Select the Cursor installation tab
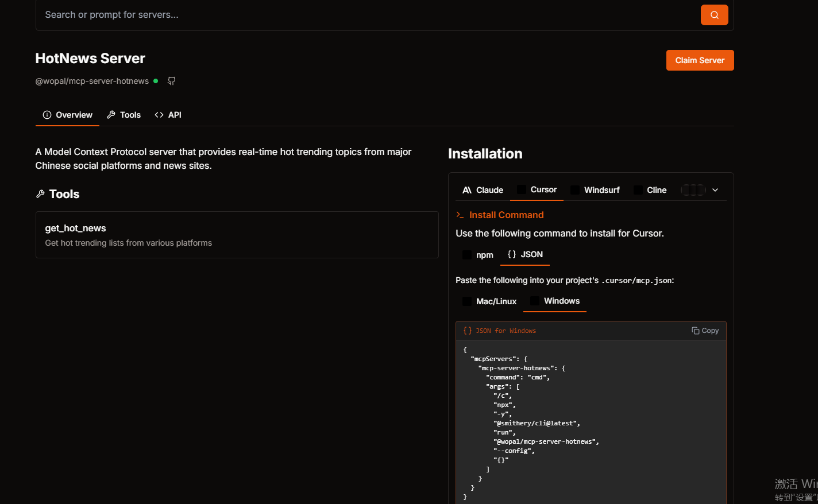Screen dimensions: 818x504 click(537, 189)
